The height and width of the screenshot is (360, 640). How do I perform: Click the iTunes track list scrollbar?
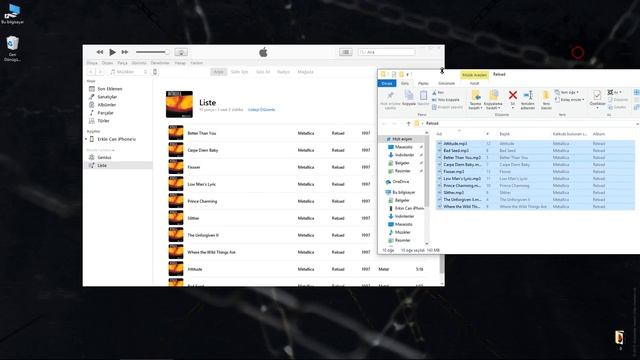coord(442,264)
